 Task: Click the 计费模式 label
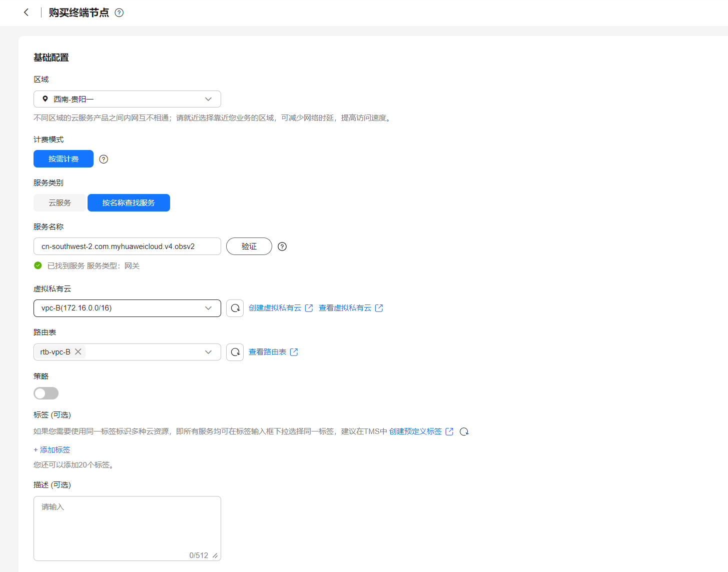tap(49, 139)
